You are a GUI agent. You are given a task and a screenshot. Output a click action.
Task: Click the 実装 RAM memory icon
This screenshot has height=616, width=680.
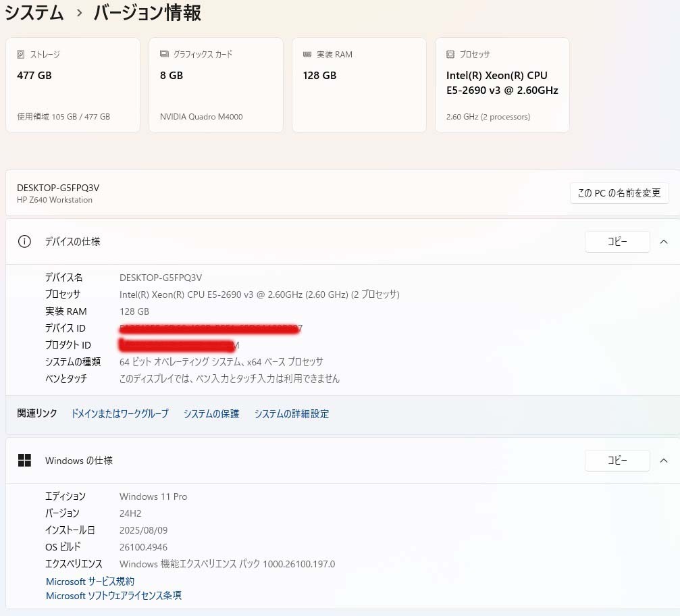coord(307,54)
